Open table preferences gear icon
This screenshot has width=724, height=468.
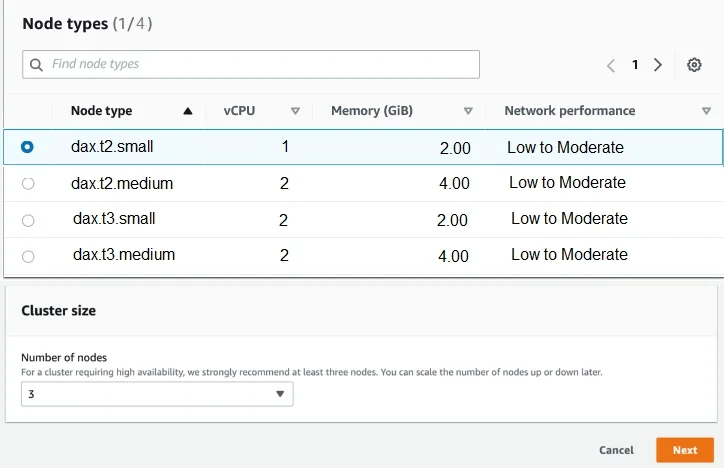[694, 65]
